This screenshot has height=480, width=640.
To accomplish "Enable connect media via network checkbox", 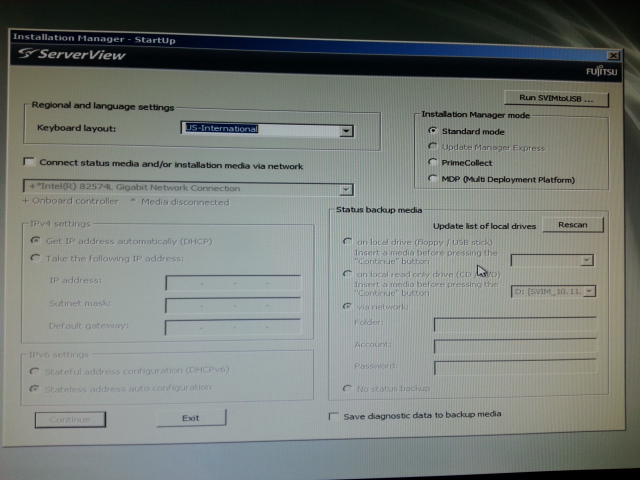I will 29,162.
